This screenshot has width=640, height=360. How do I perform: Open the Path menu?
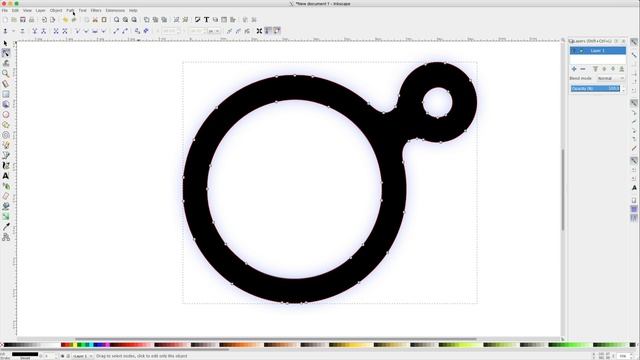(70, 11)
